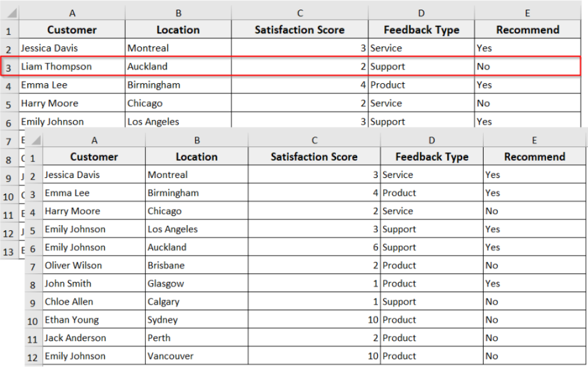Viewport: 588px width, 367px height.
Task: Click column D header of the bottom table
Action: point(431,138)
